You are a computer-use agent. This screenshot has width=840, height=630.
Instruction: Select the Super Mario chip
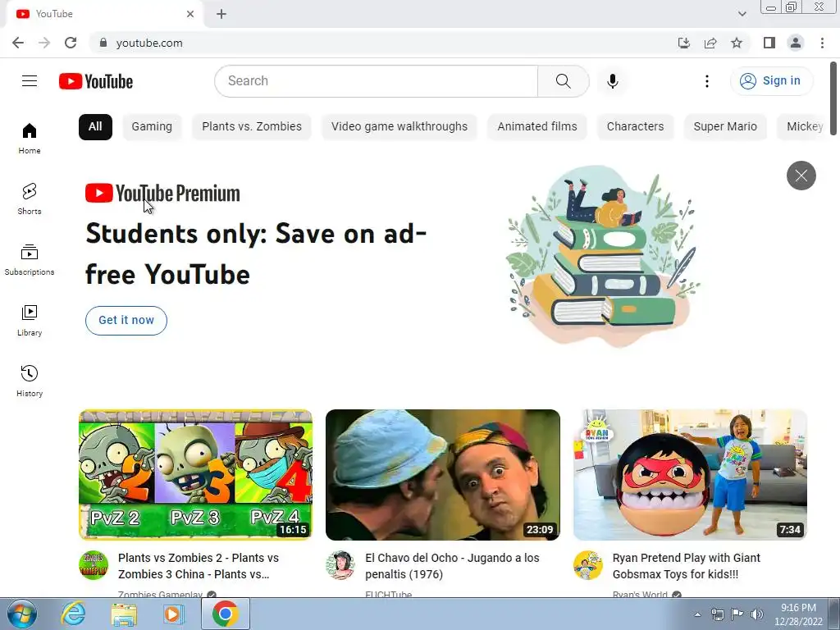pos(725,127)
